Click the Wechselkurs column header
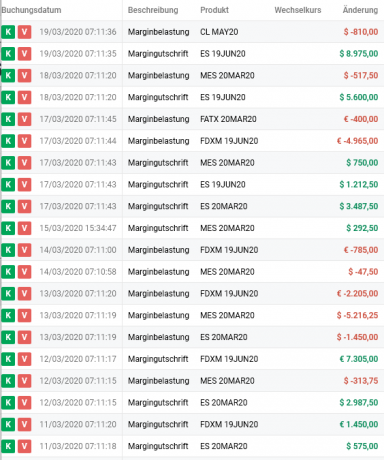This screenshot has width=384, height=460. pos(298,10)
